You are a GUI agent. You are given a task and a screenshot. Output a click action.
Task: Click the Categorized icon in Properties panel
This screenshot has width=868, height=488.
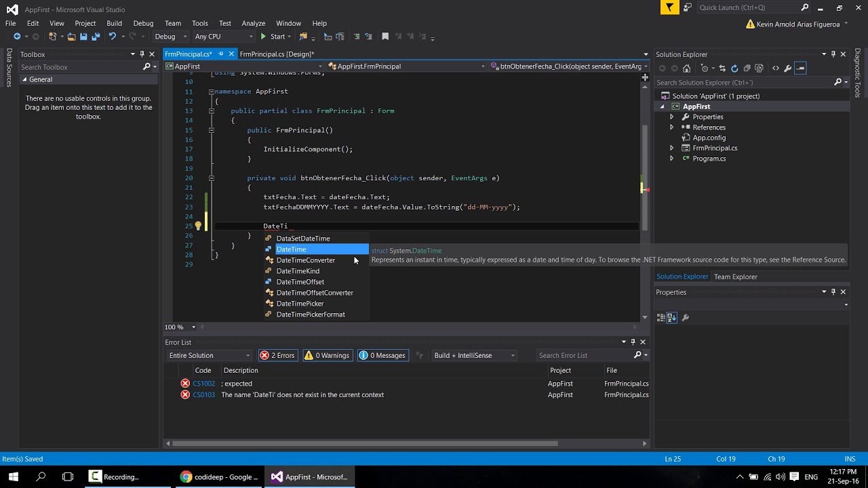(x=661, y=317)
